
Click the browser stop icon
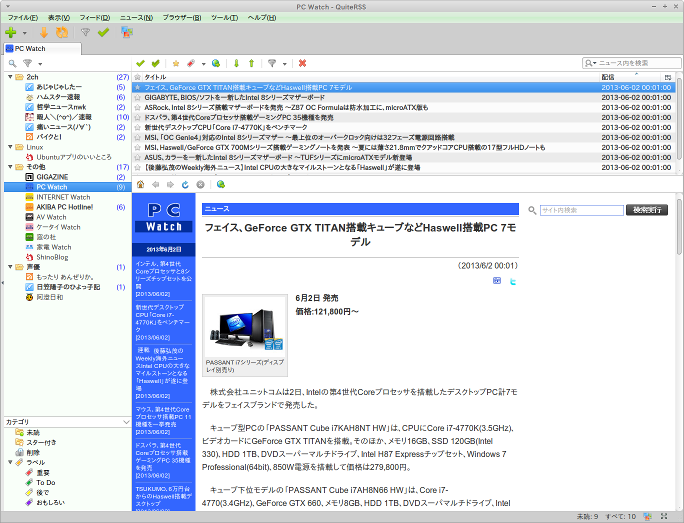point(200,185)
